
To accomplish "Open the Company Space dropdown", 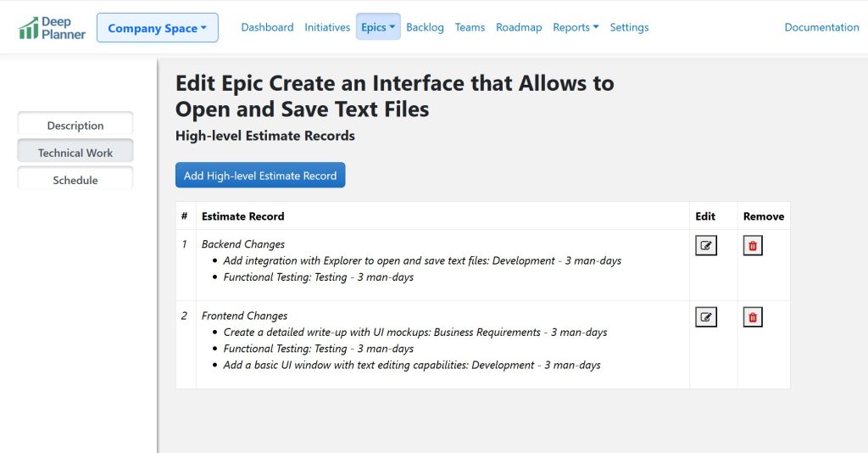I will (x=157, y=28).
